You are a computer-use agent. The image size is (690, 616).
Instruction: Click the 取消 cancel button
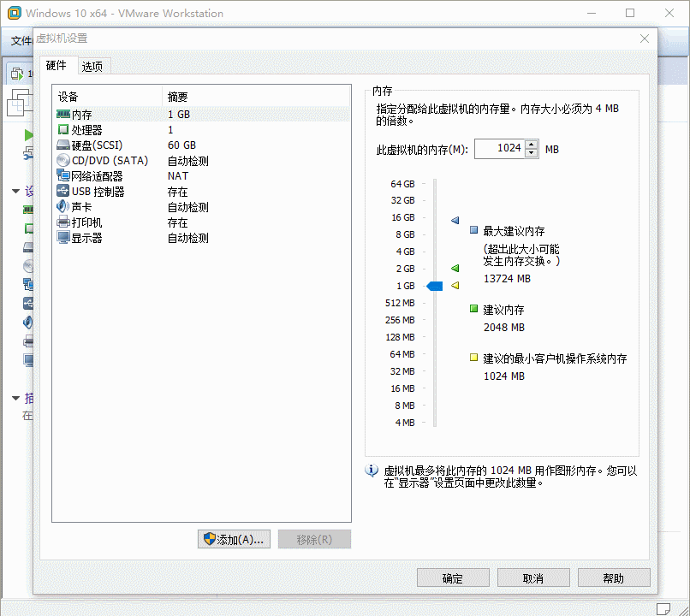(533, 577)
